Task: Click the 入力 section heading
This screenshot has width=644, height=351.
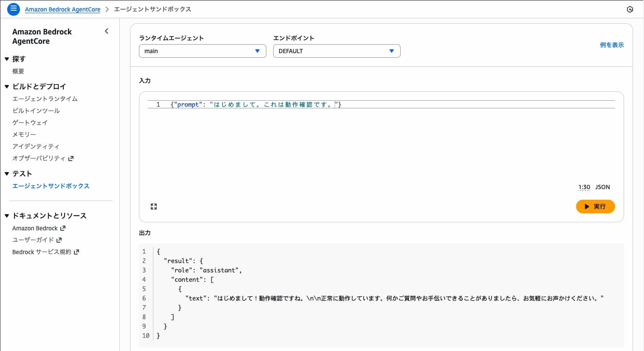Action: coord(145,81)
